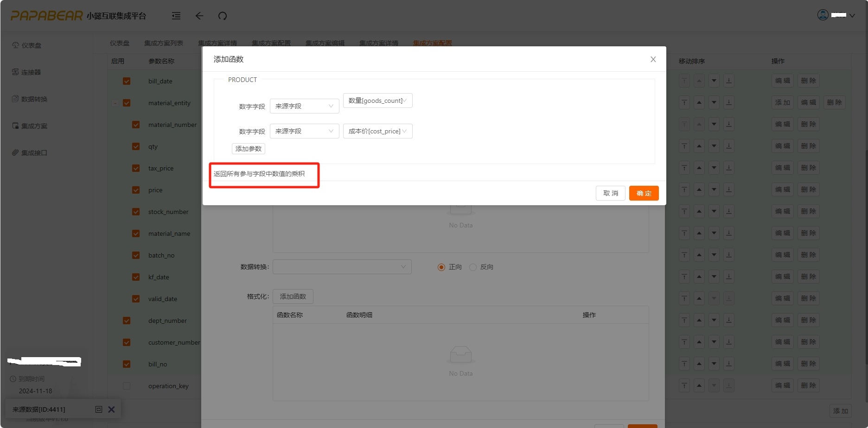Open the 数量[goods_count] field dropdown
The image size is (868, 428).
click(377, 101)
